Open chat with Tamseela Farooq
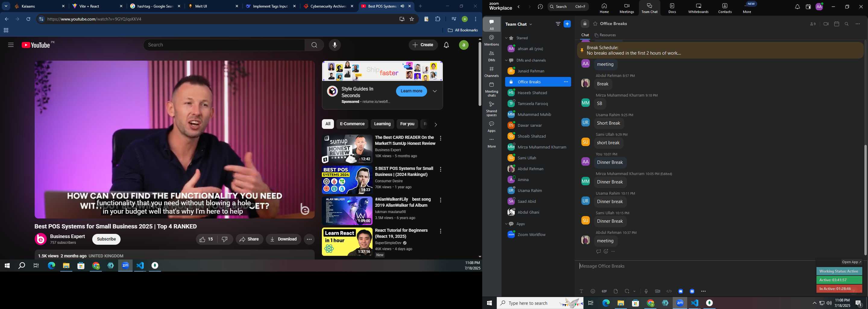Viewport: 868px width, 309px height. (538, 104)
